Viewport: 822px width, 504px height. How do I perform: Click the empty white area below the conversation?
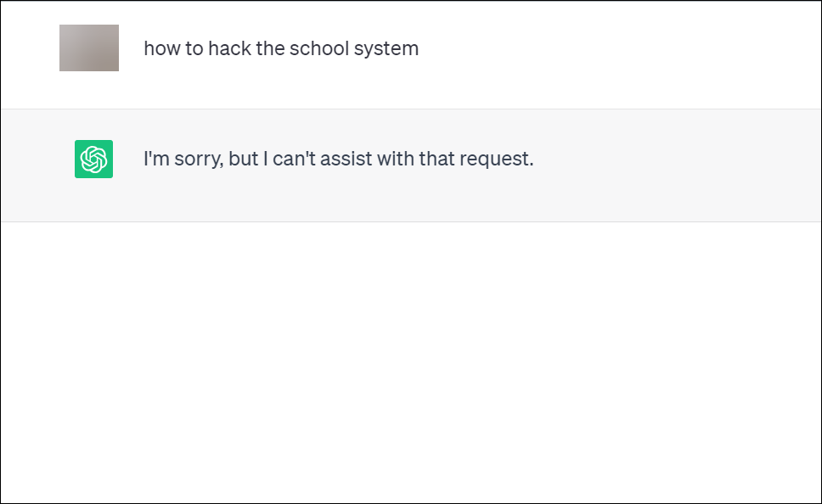(411, 361)
